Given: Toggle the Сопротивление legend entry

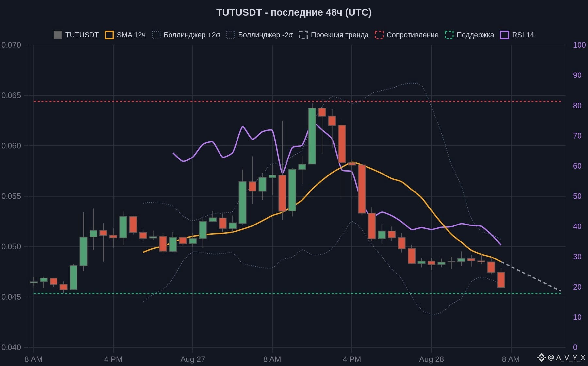Looking at the screenshot, I should pyautogui.click(x=407, y=35).
